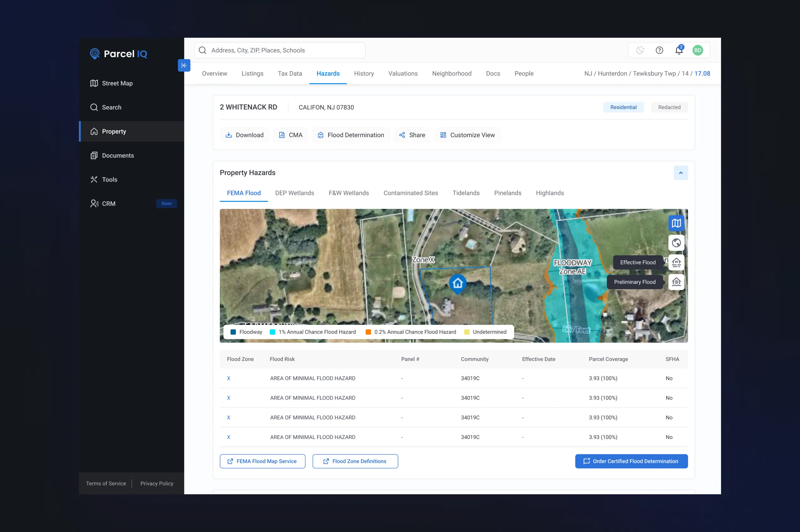Toggle Preliminary Flood layer icon
The height and width of the screenshot is (532, 800).
676,282
